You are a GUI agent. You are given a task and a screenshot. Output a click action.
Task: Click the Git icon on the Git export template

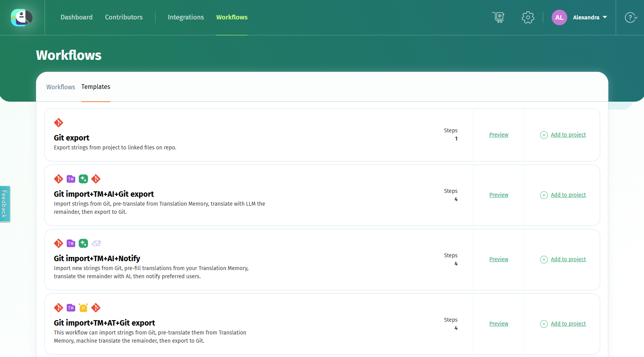[x=59, y=123]
